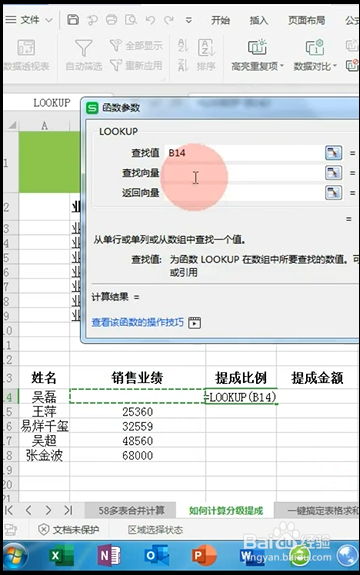The image size is (360, 575).
Task: Open Outlook from the taskbar
Action: tap(156, 556)
